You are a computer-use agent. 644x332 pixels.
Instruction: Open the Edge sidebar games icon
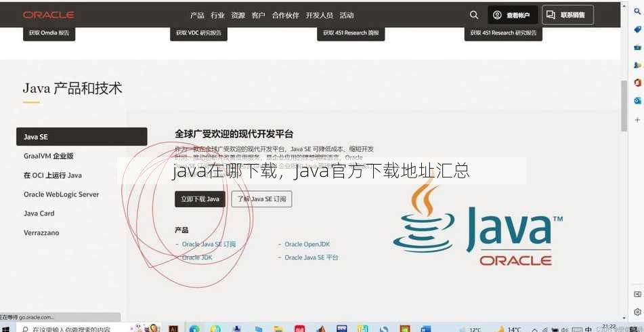click(637, 65)
